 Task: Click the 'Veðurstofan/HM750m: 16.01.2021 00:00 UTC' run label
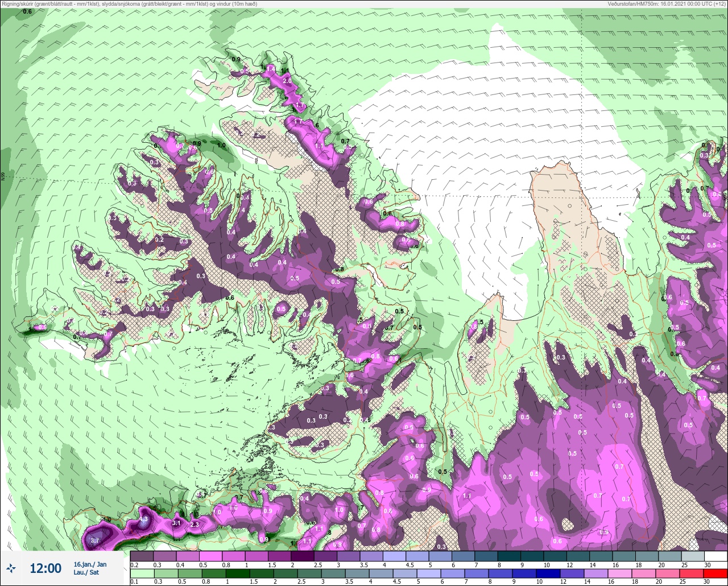pos(665,4)
